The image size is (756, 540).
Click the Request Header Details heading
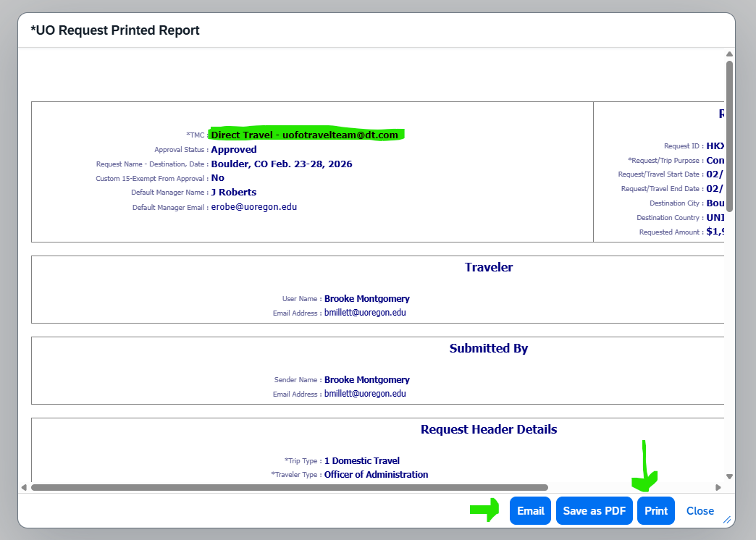point(489,429)
